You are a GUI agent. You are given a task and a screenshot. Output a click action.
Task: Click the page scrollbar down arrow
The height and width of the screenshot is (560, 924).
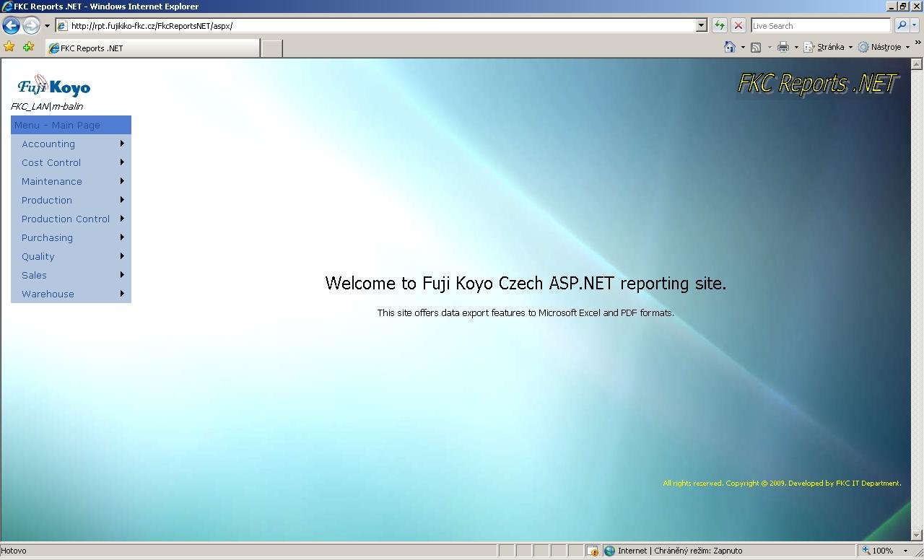(x=917, y=535)
